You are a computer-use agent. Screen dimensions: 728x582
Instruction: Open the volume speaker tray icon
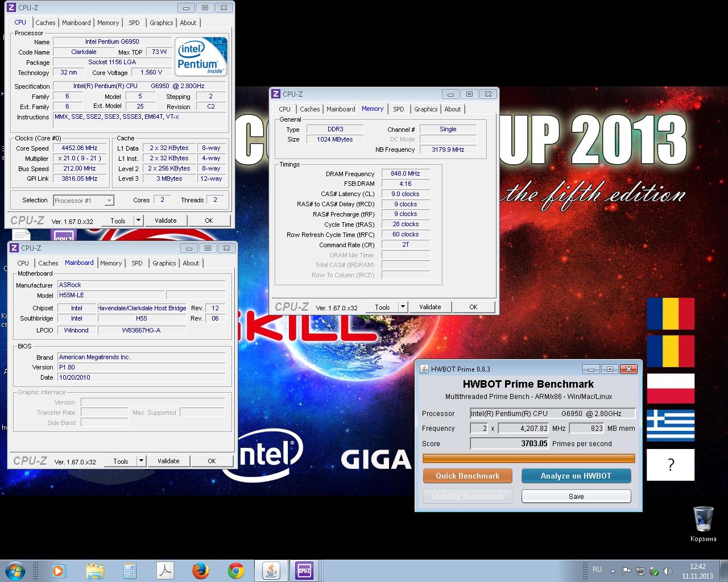tap(668, 571)
